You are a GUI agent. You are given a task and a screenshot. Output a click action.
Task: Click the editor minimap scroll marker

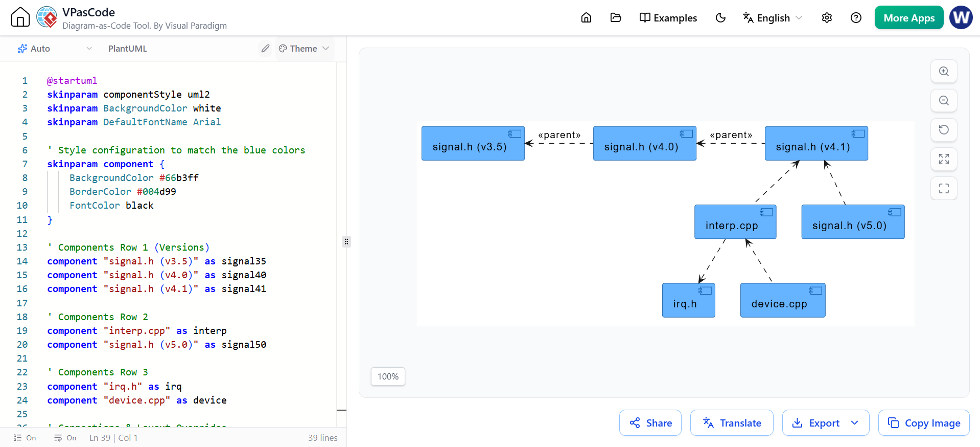(x=341, y=410)
